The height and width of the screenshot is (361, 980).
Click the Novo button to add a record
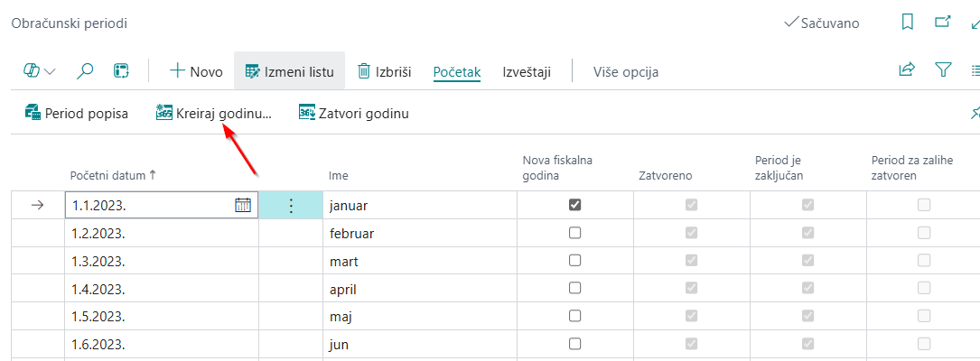pos(196,72)
